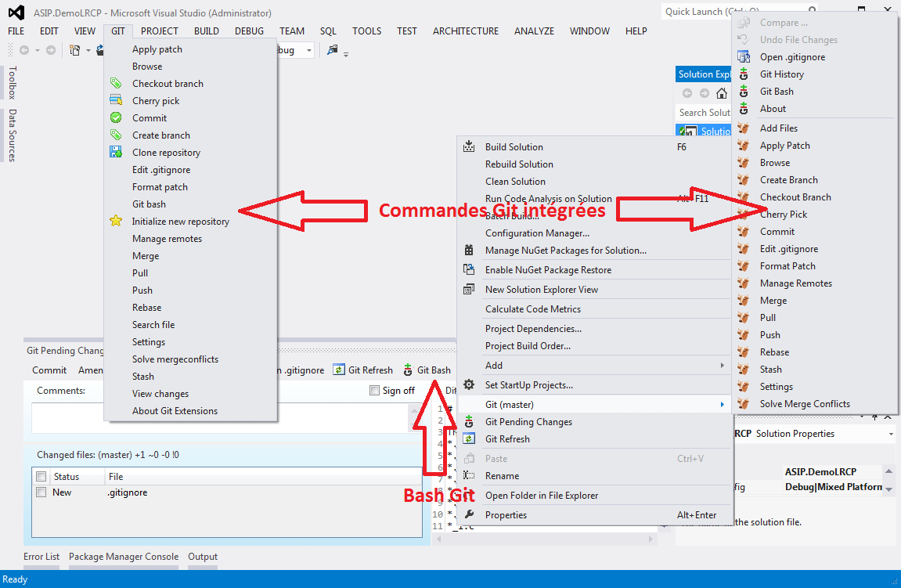Check the .gitignore file checkbox
The height and width of the screenshot is (588, 901).
[41, 492]
